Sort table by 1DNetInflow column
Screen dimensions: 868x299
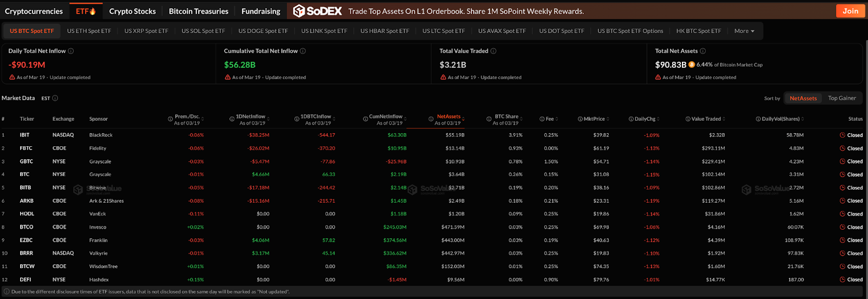pyautogui.click(x=250, y=116)
